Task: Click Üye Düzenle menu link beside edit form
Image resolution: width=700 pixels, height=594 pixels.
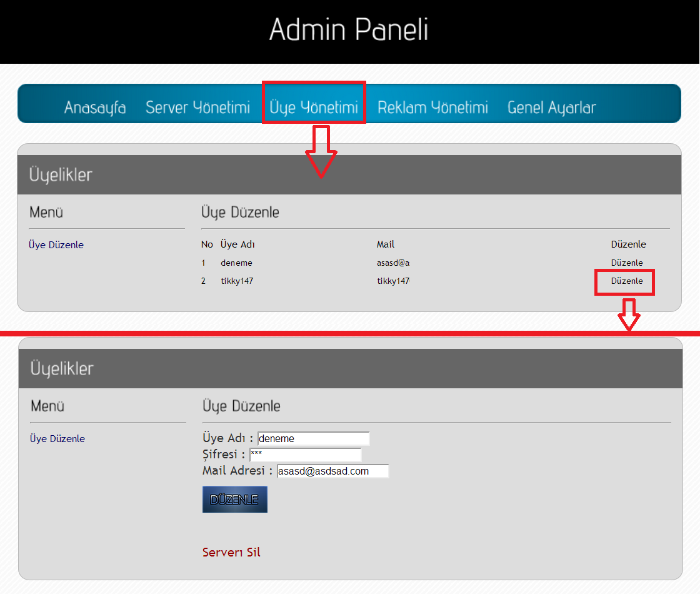Action: (x=57, y=439)
